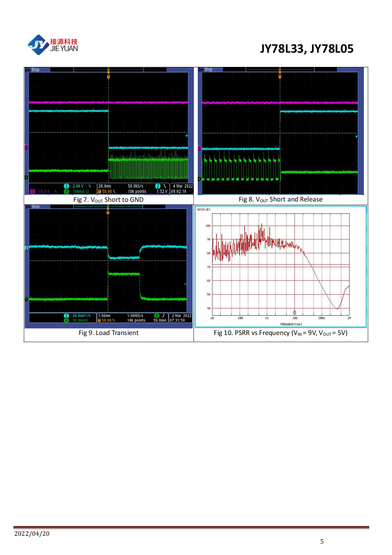Screen dimensions: 392x555
Task: Click the cyan channel 2 marker in Fig 9
Action: pos(26,248)
